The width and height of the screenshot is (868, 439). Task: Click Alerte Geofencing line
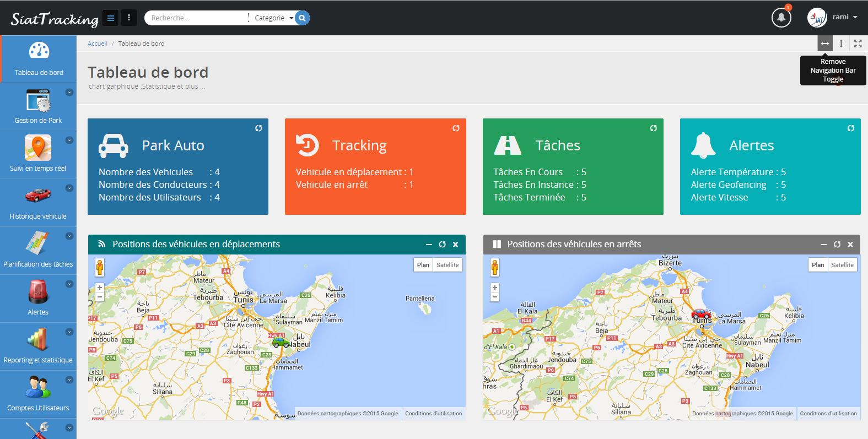coord(738,185)
